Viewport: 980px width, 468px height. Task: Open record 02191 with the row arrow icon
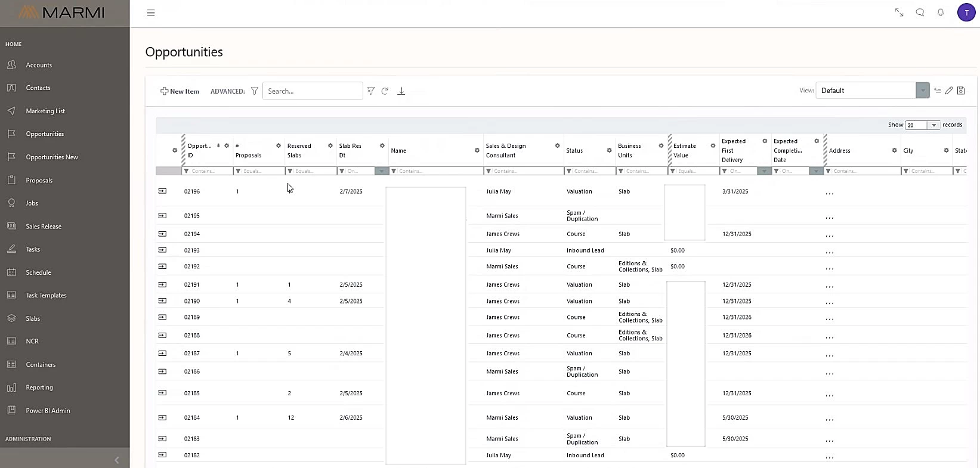(162, 284)
